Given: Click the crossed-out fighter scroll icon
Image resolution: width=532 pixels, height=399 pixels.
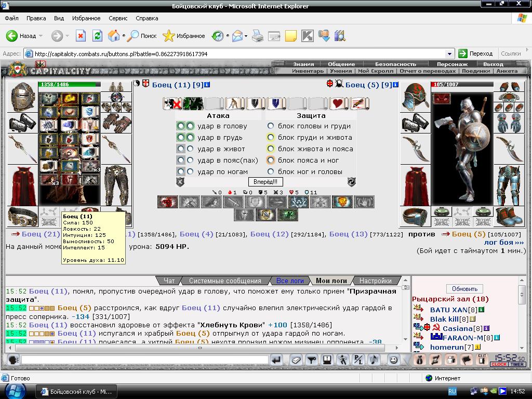Looking at the screenshot, I should coord(172,103).
